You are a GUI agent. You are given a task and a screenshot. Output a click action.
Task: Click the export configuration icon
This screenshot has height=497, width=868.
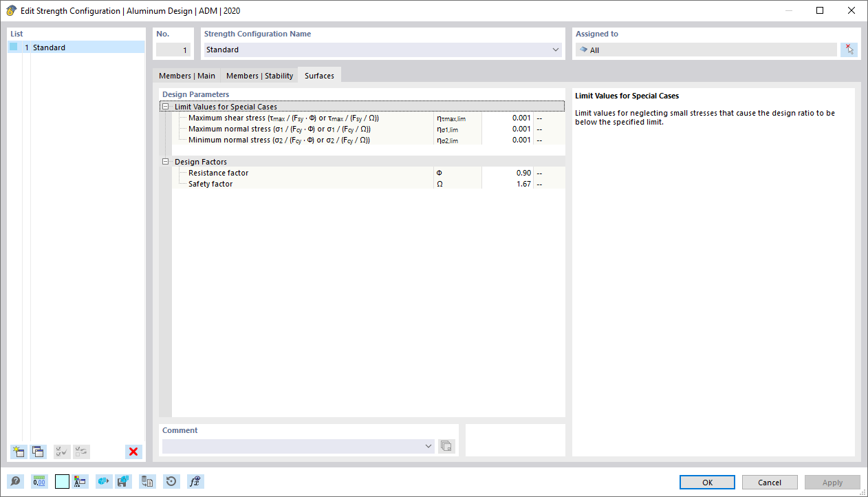pos(103,481)
